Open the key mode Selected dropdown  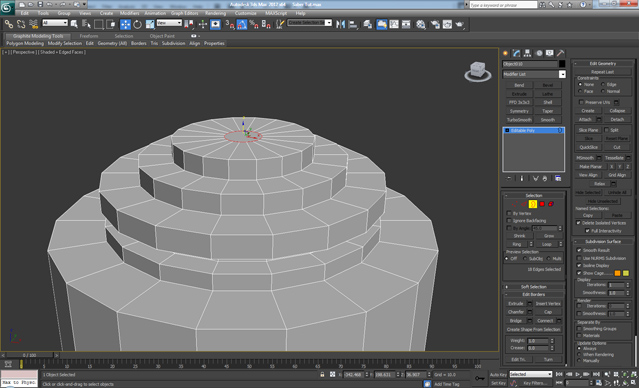[530, 374]
